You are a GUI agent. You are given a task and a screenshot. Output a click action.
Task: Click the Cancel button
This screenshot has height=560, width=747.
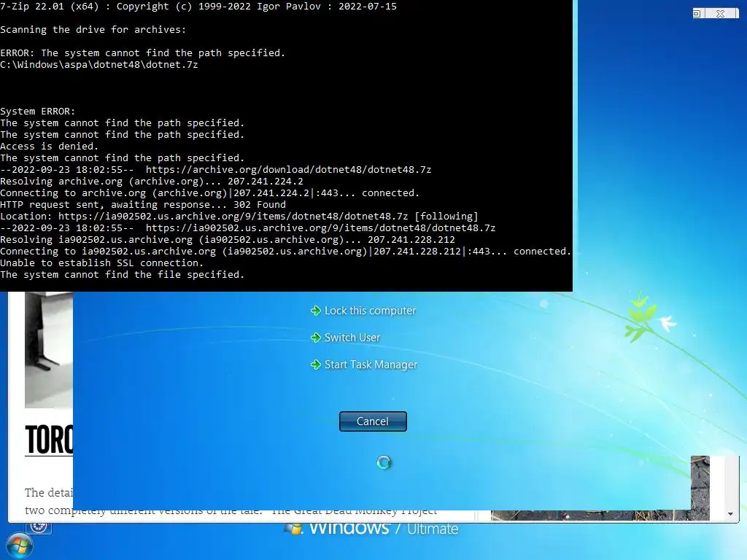pos(373,421)
